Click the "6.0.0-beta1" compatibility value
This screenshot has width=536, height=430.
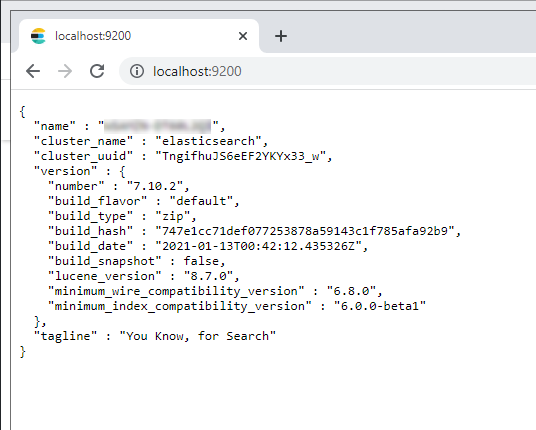(380, 306)
